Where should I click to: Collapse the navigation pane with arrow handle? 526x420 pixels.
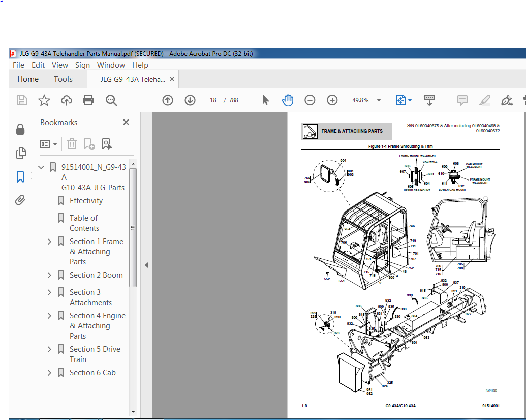point(146,265)
